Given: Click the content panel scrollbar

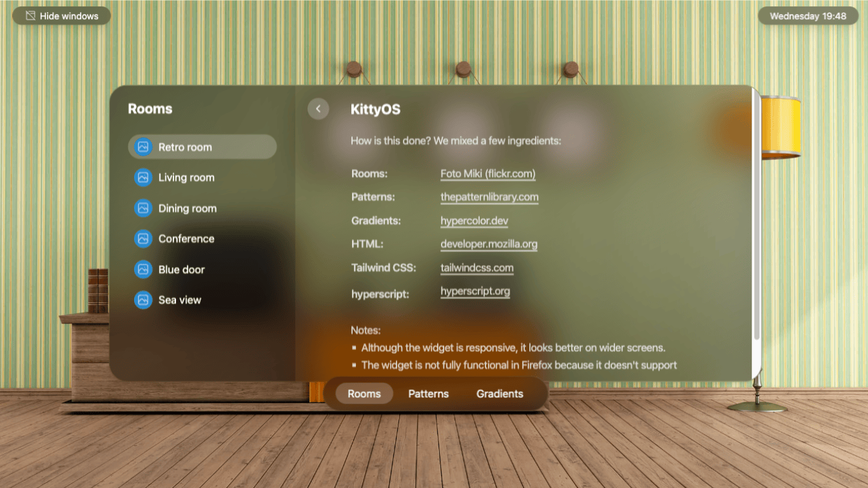Looking at the screenshot, I should click(756, 216).
